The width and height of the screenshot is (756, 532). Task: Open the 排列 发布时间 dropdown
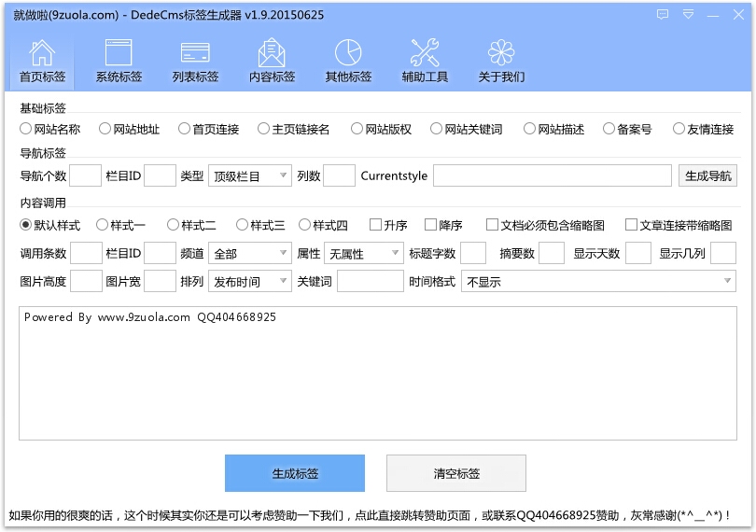click(250, 281)
